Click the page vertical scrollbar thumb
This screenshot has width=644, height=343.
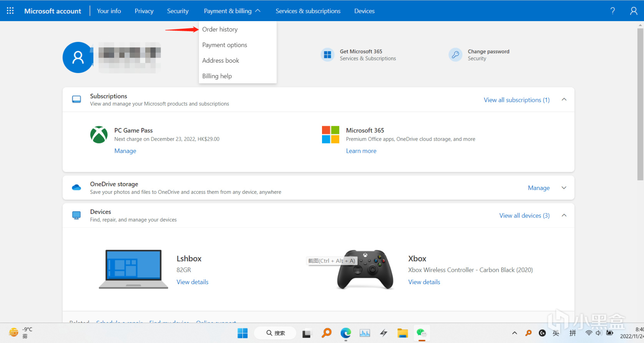point(640,104)
